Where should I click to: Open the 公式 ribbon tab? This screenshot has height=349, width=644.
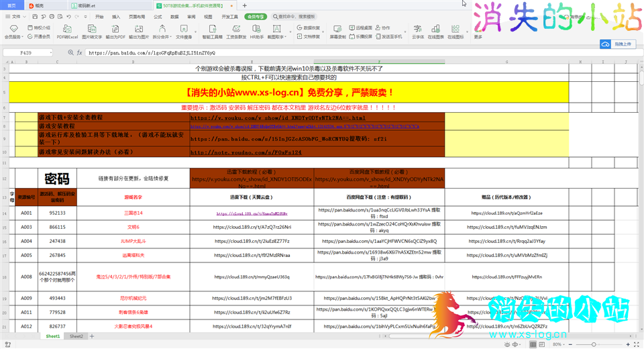[158, 17]
